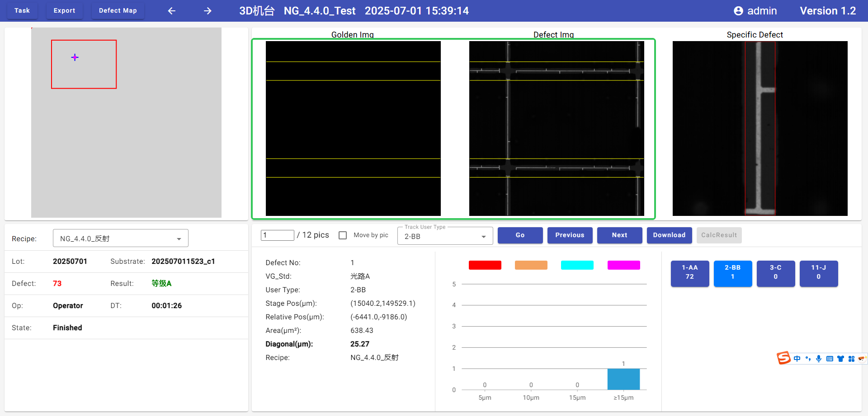
Task: Click the orange legend swatch
Action: pos(531,265)
